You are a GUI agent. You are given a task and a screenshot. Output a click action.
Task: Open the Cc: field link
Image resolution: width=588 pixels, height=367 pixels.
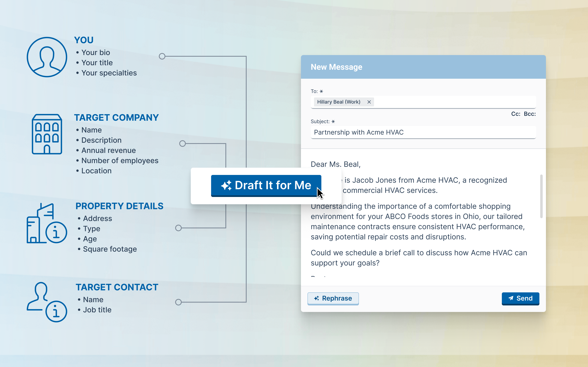click(x=515, y=114)
